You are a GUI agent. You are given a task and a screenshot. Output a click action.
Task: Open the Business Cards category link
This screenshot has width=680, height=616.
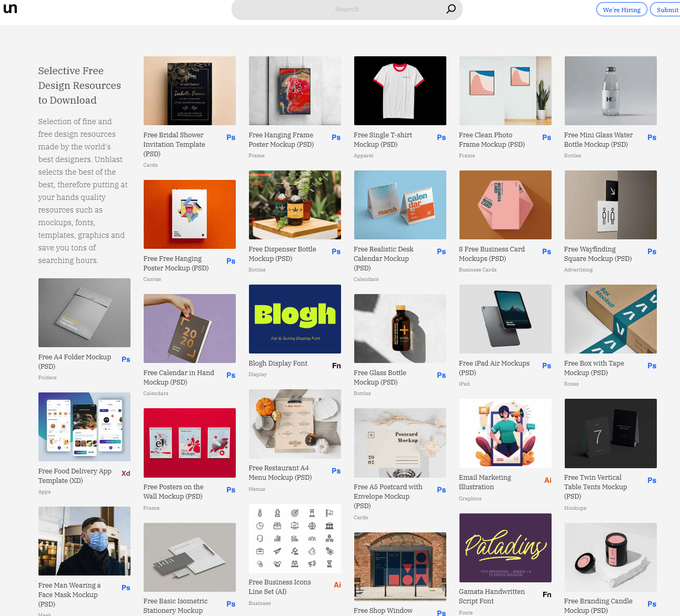click(x=477, y=270)
